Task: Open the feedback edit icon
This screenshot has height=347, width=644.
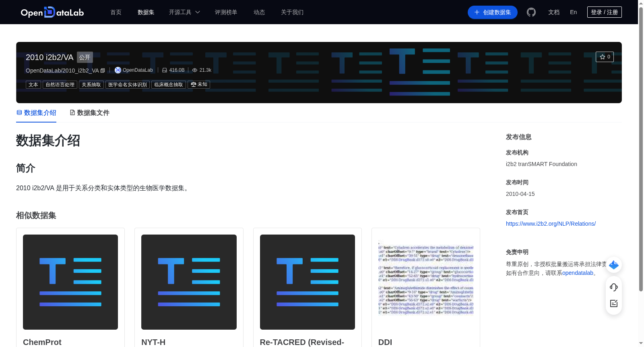Action: pyautogui.click(x=614, y=303)
